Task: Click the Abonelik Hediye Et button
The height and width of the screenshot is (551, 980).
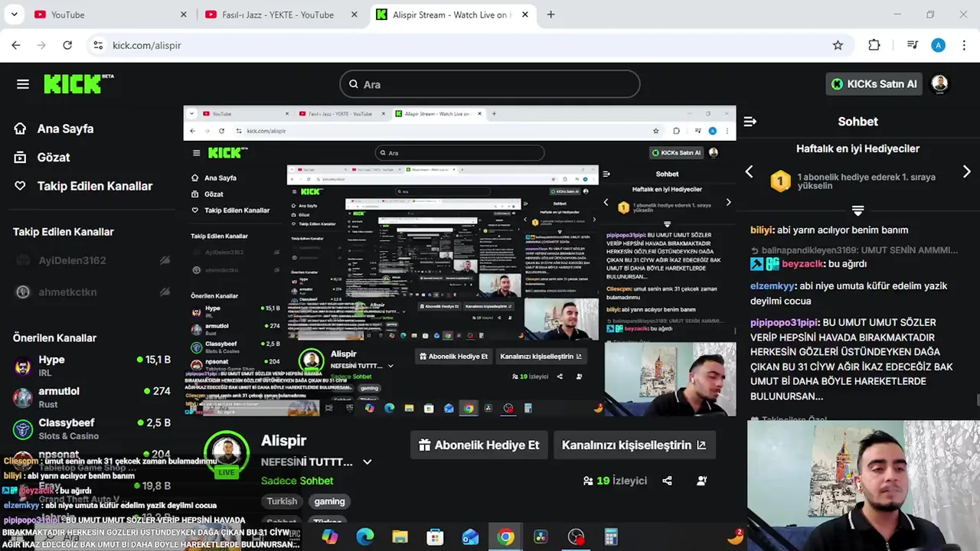Action: click(x=479, y=445)
